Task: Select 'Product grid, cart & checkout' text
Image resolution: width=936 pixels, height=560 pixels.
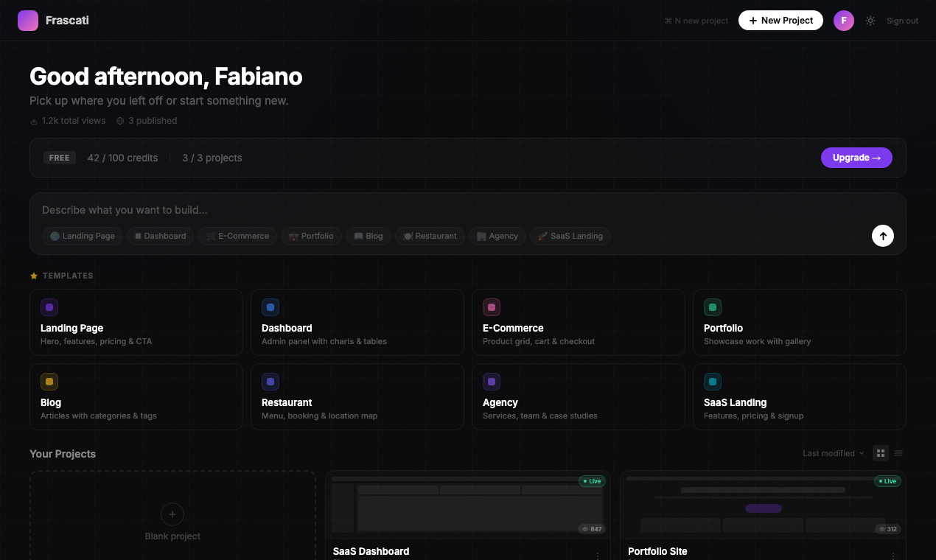Action: [539, 341]
